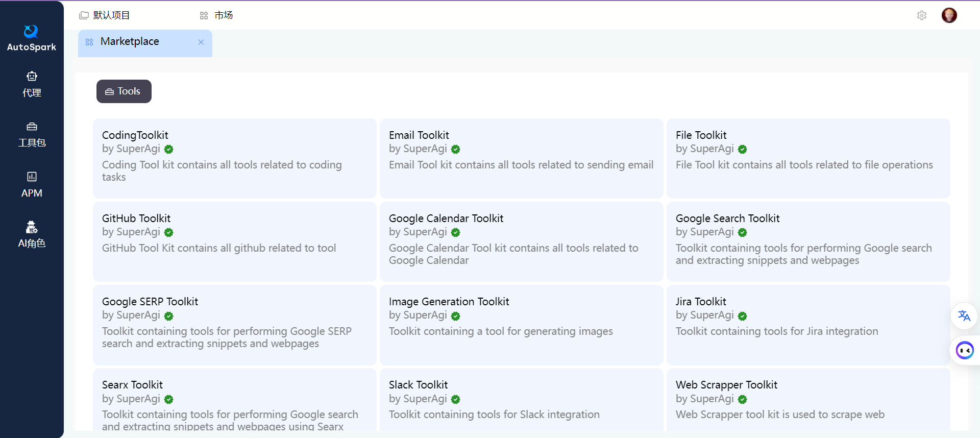The width and height of the screenshot is (980, 438).
Task: Open the Google Calendar Toolkit card
Action: click(x=521, y=241)
